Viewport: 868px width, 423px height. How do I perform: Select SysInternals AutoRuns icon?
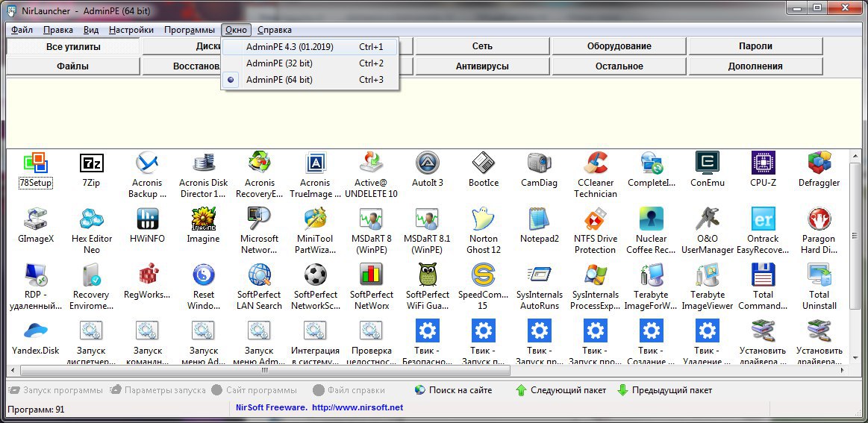pyautogui.click(x=539, y=275)
